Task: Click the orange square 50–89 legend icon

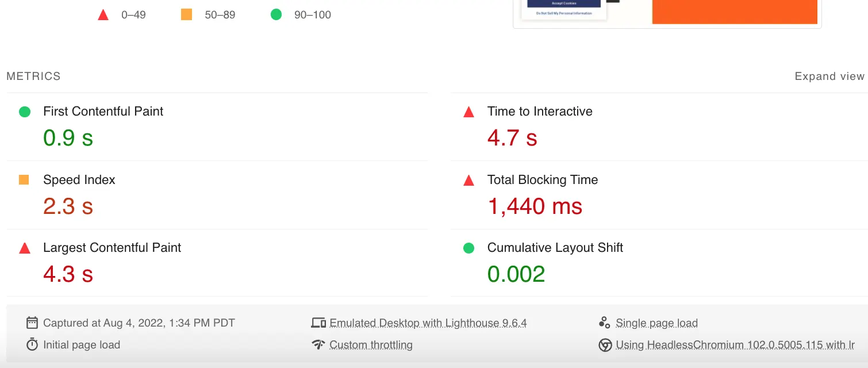Action: point(186,15)
